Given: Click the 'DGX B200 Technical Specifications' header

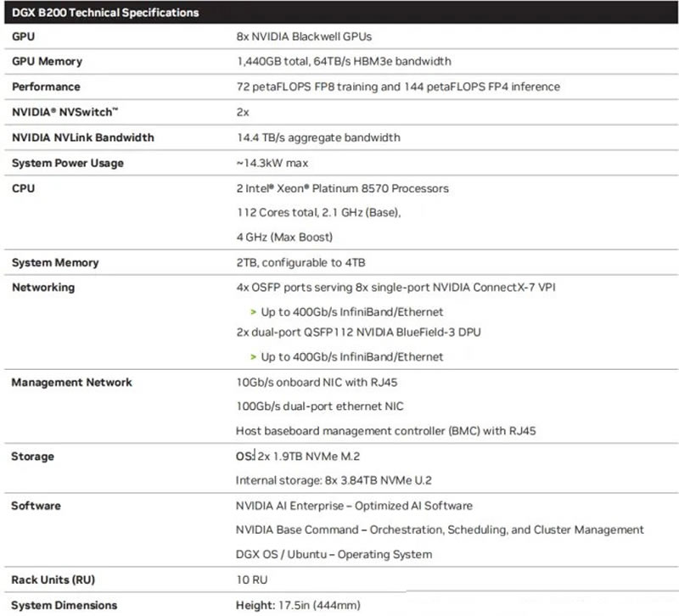Looking at the screenshot, I should [x=105, y=13].
